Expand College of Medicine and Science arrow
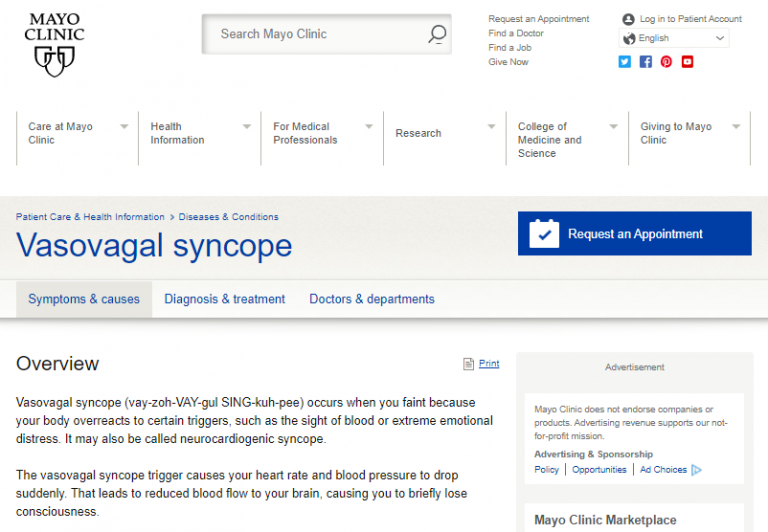Viewport: 768px width, 532px height. (x=614, y=126)
